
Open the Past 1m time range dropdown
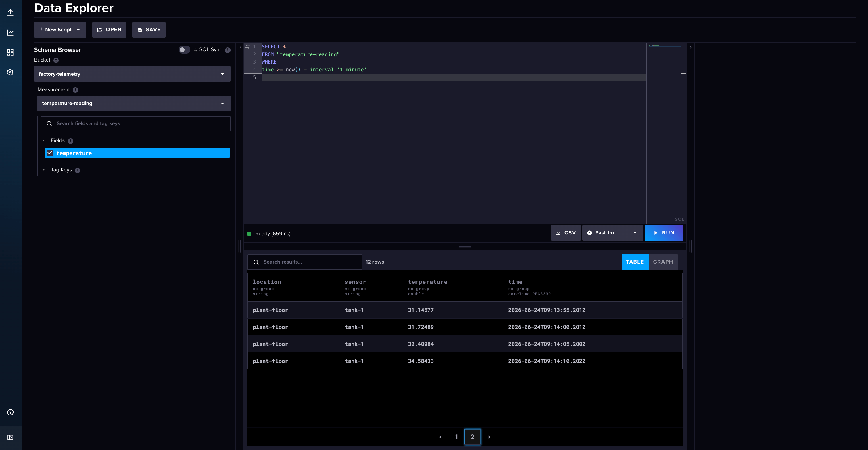(612, 233)
